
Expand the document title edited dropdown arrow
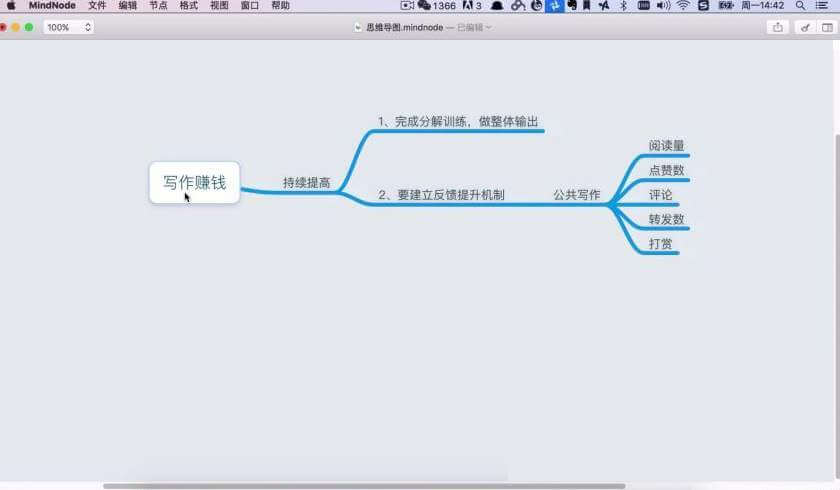tap(488, 27)
